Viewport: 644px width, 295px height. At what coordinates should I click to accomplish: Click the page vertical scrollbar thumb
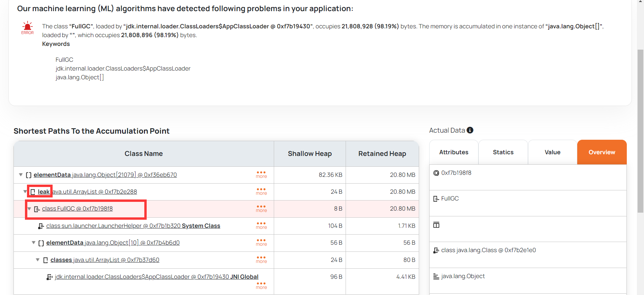pyautogui.click(x=640, y=131)
